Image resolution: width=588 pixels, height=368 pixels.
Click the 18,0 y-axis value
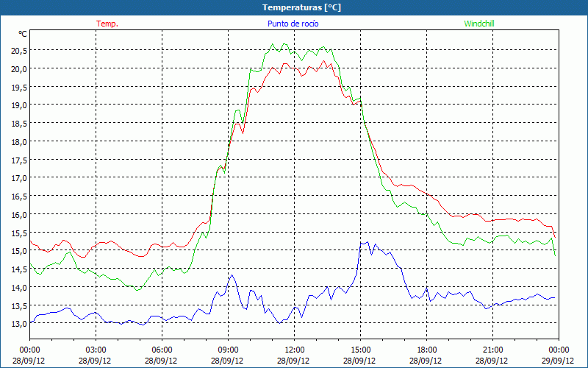(x=19, y=142)
